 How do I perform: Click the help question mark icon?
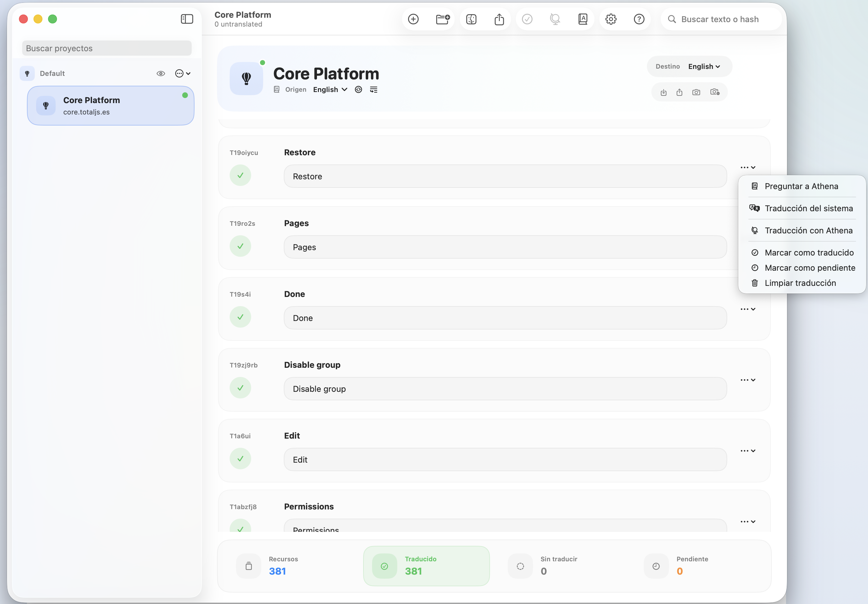click(639, 19)
